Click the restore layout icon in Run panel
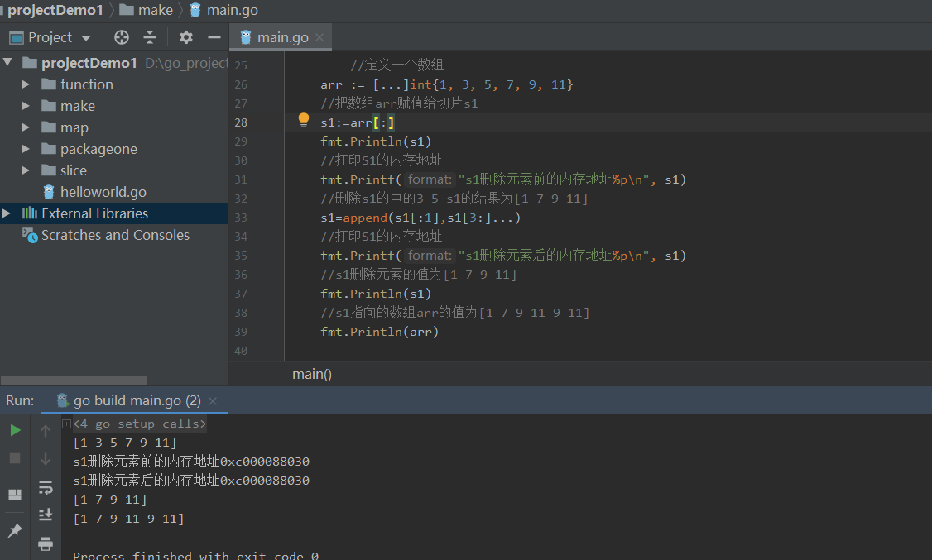 tap(15, 495)
